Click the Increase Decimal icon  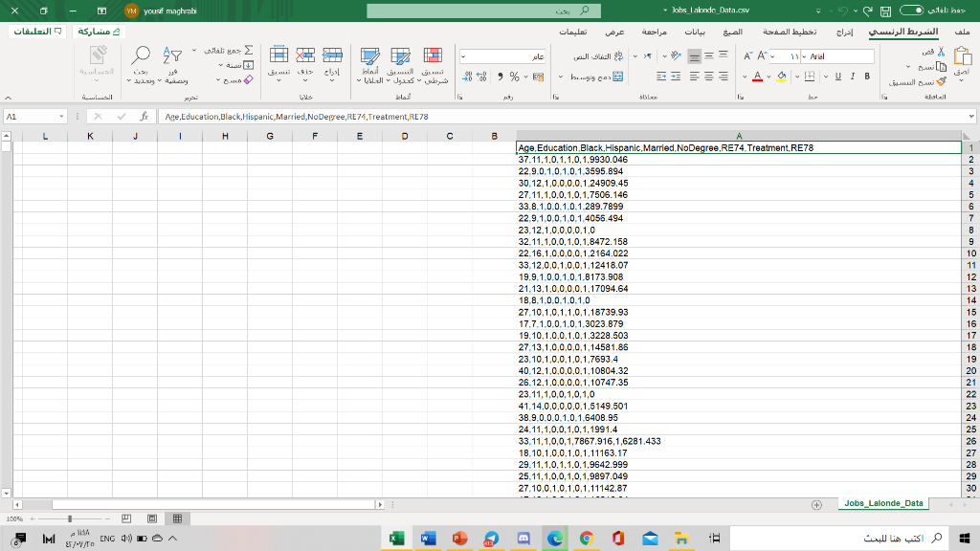(x=480, y=76)
